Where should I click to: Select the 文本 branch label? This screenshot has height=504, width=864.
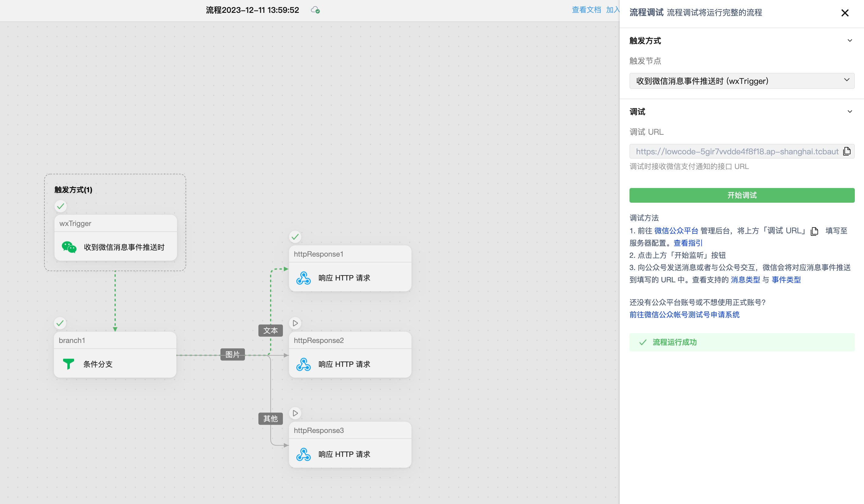[x=270, y=330]
